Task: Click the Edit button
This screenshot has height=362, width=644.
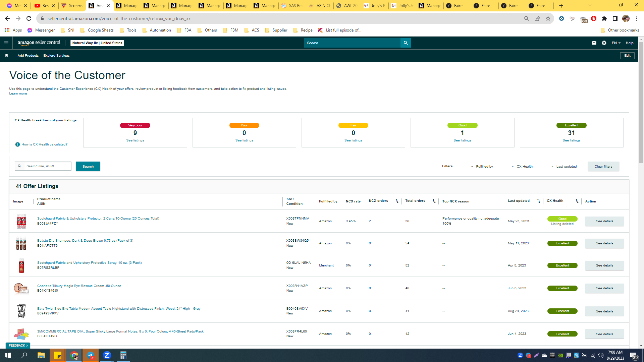Action: coord(627,56)
